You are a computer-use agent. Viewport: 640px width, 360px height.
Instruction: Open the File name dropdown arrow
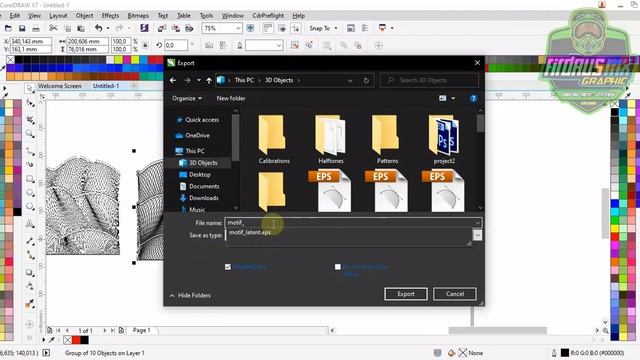click(477, 223)
